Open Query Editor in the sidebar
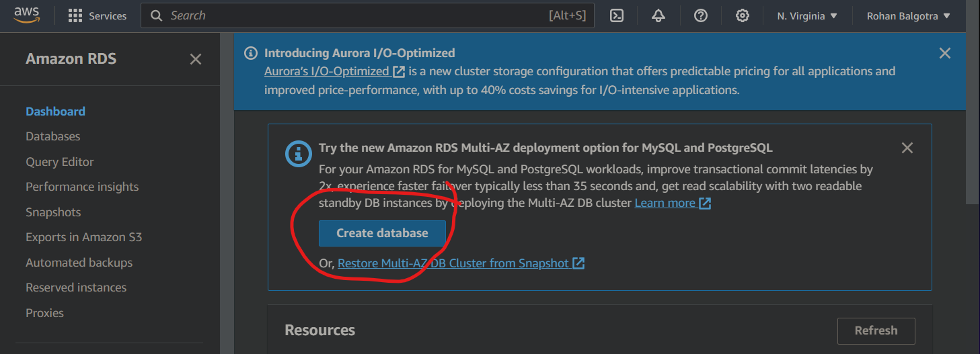 60,162
